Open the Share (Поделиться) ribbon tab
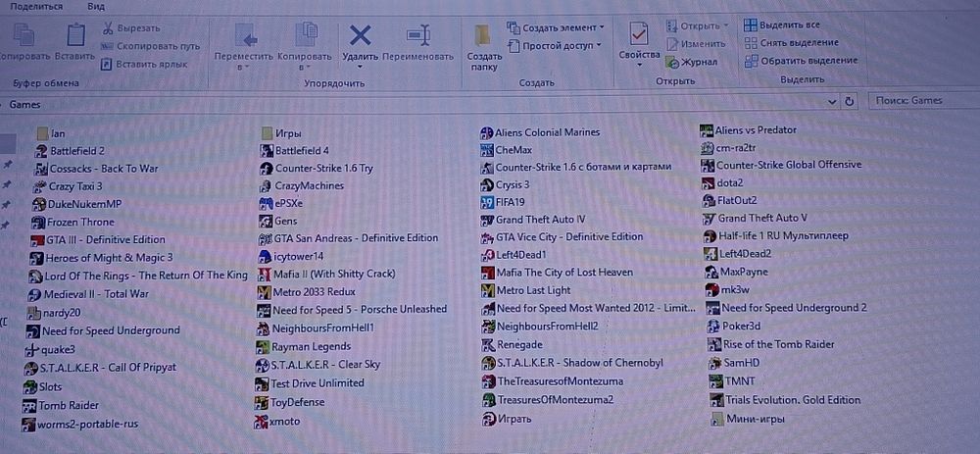 click(37, 6)
